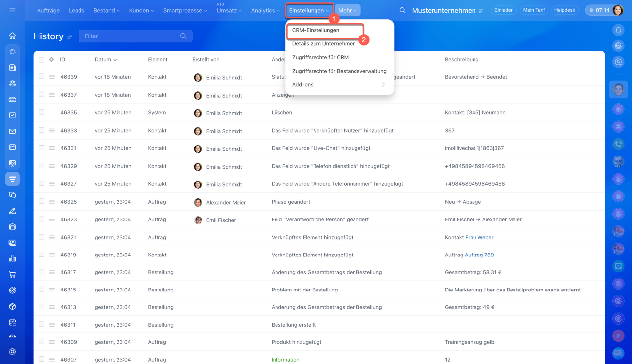
Task: Click the Einladen button
Action: 504,10
